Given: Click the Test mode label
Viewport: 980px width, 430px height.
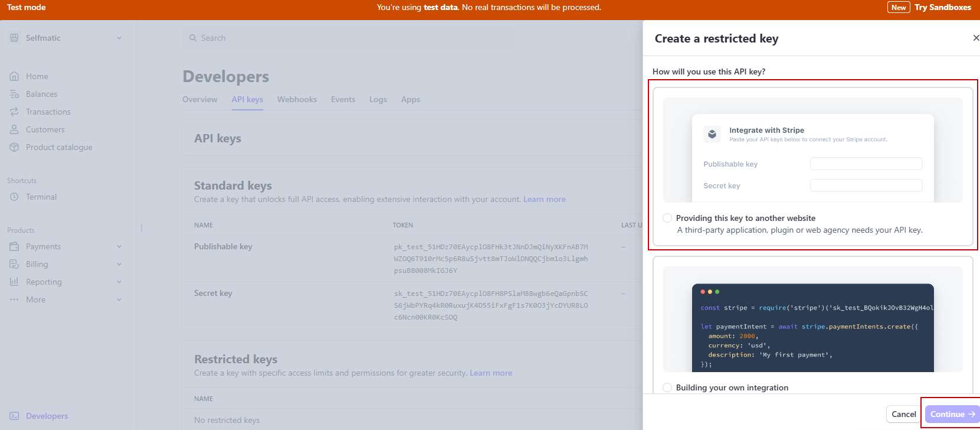Looking at the screenshot, I should click(26, 7).
